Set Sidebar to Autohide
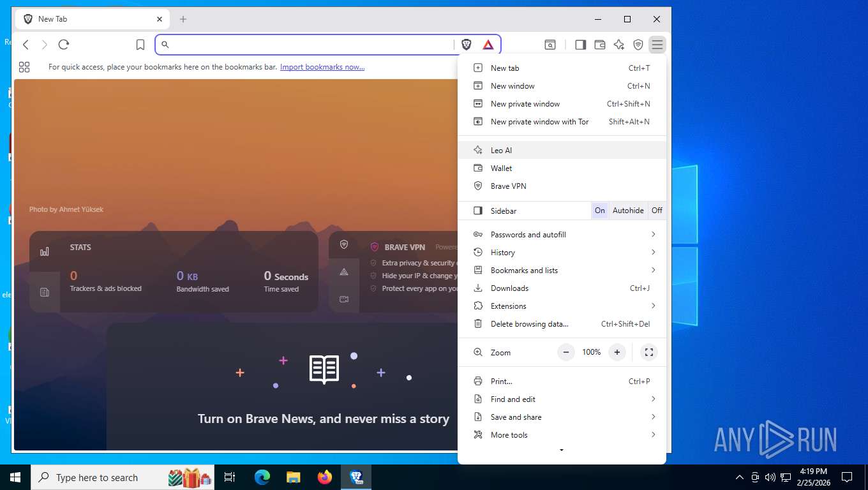Image resolution: width=868 pixels, height=490 pixels. [x=628, y=211]
